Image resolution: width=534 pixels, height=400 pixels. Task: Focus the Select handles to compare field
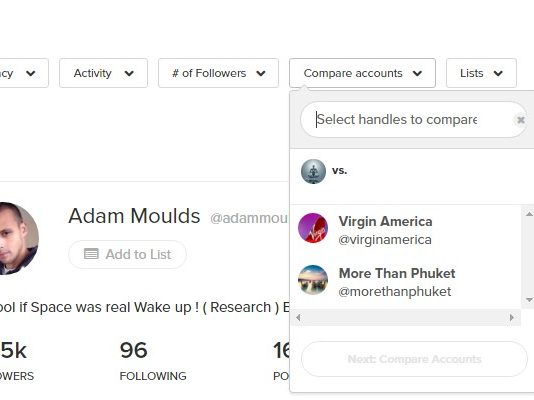(407, 120)
